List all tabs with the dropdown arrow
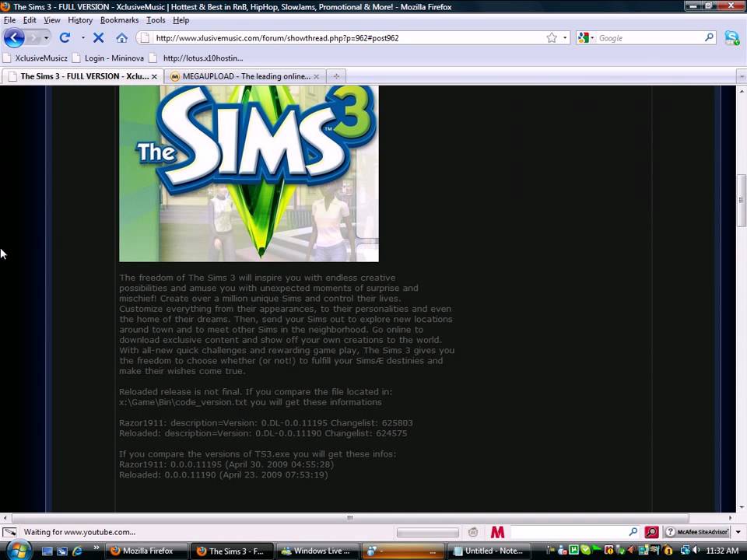Image resolution: width=747 pixels, height=560 pixels. (x=741, y=76)
